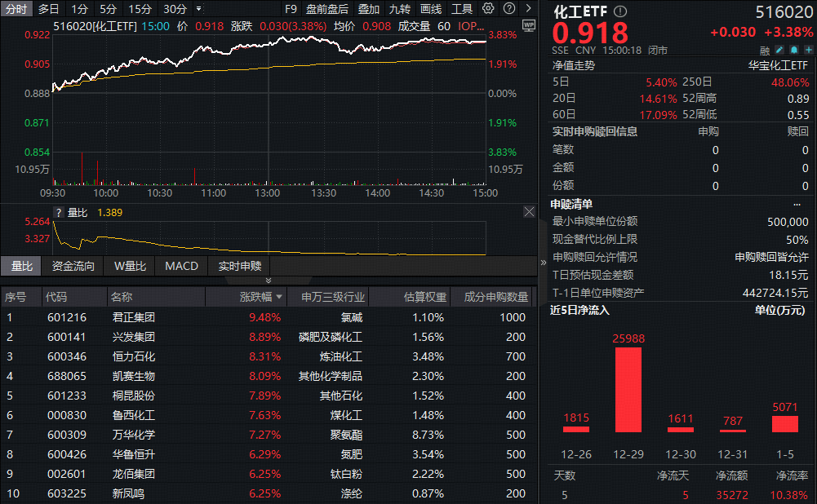Image resolution: width=817 pixels, height=504 pixels.
Task: Close the 量比 indicator sub-chart
Action: click(x=529, y=212)
